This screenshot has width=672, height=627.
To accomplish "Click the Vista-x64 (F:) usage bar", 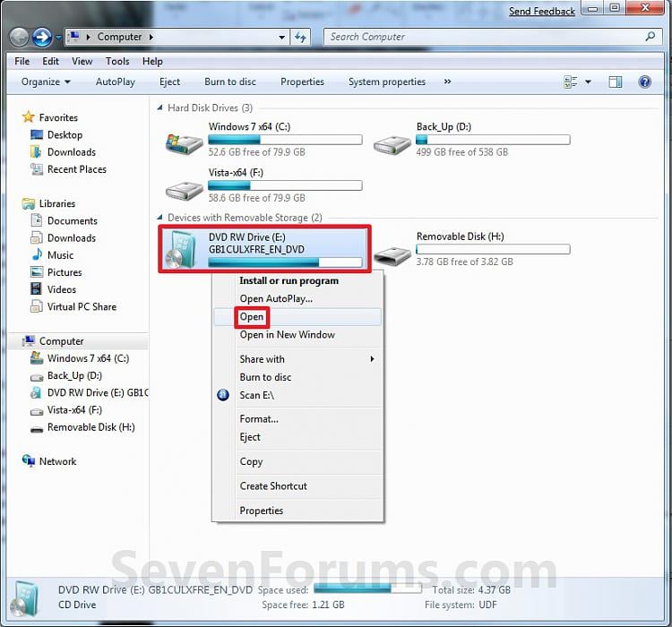I will pos(285,185).
